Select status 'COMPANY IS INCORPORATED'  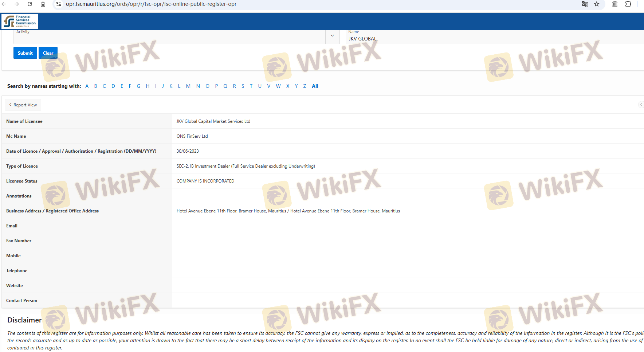(x=205, y=181)
